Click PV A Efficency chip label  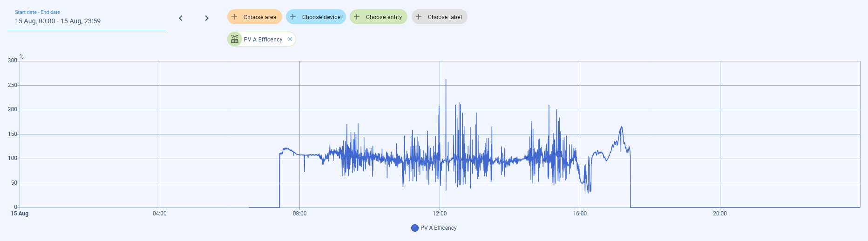263,40
